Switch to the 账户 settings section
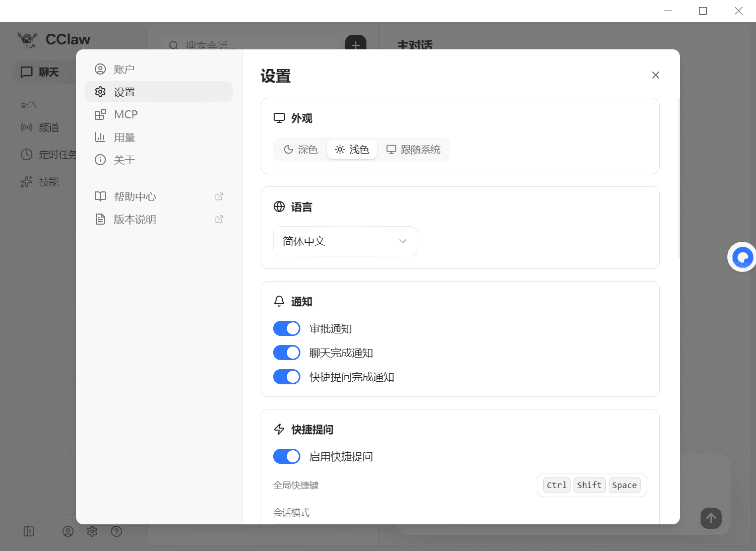Screen dimensions: 756x551 coord(124,69)
